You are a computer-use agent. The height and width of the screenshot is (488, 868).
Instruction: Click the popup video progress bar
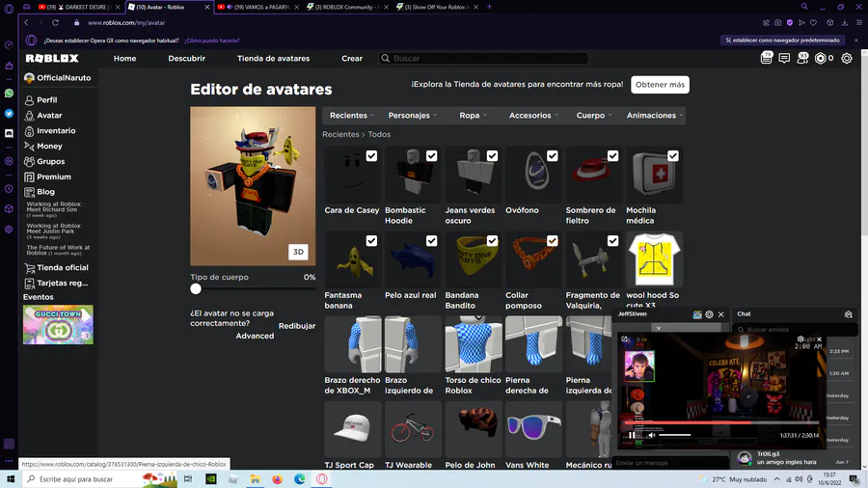pyautogui.click(x=721, y=423)
